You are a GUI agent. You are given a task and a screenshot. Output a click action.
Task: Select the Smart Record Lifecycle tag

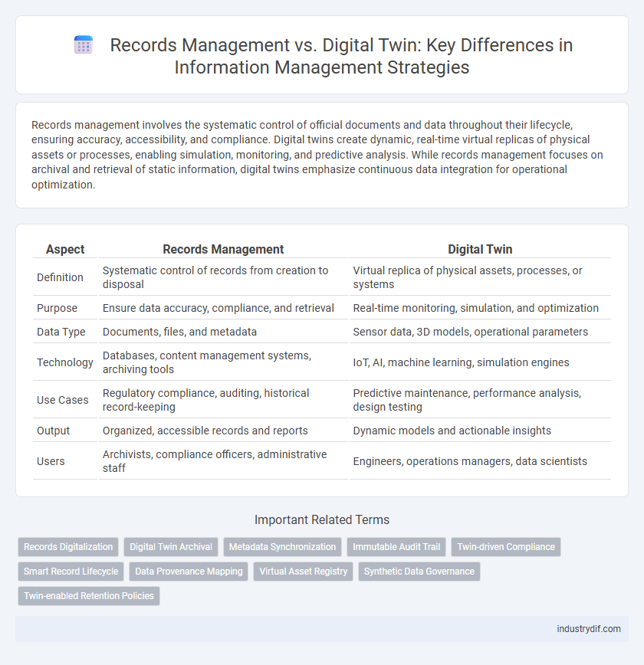(x=71, y=572)
